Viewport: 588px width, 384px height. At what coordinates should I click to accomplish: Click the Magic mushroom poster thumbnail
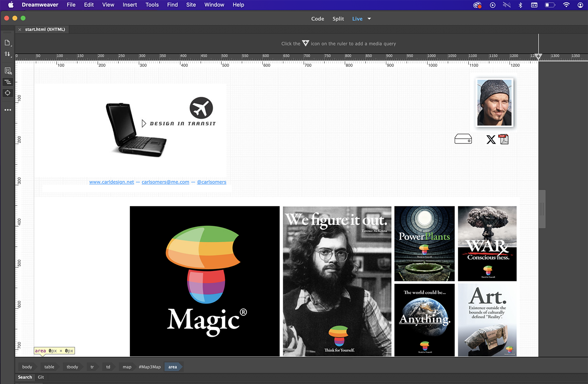tap(205, 281)
